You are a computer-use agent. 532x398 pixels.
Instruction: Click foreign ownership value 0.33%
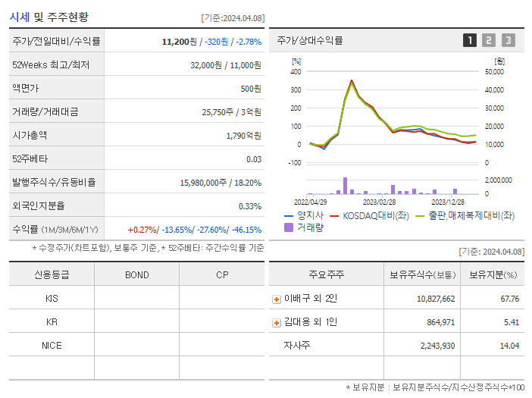[250, 206]
